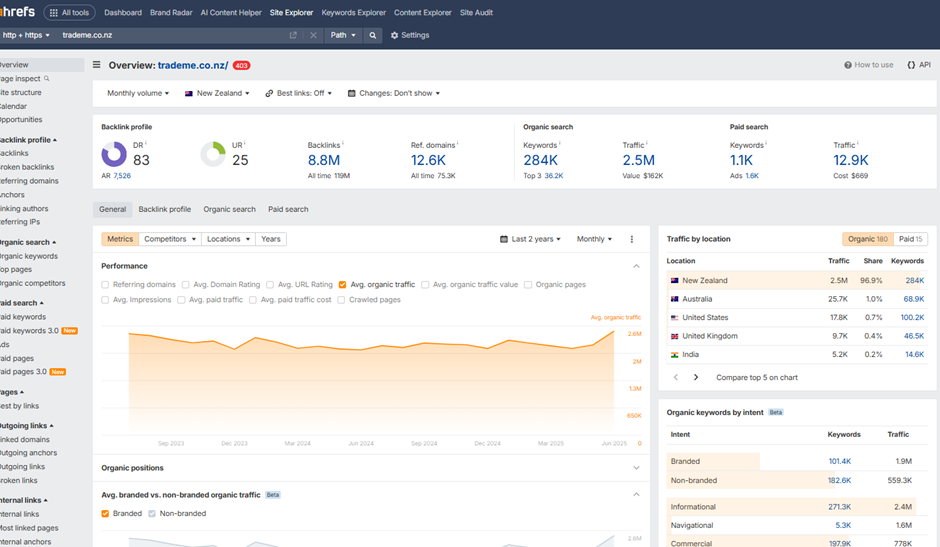Enable the Crawled pages checkbox
940x547 pixels.
[341, 300]
